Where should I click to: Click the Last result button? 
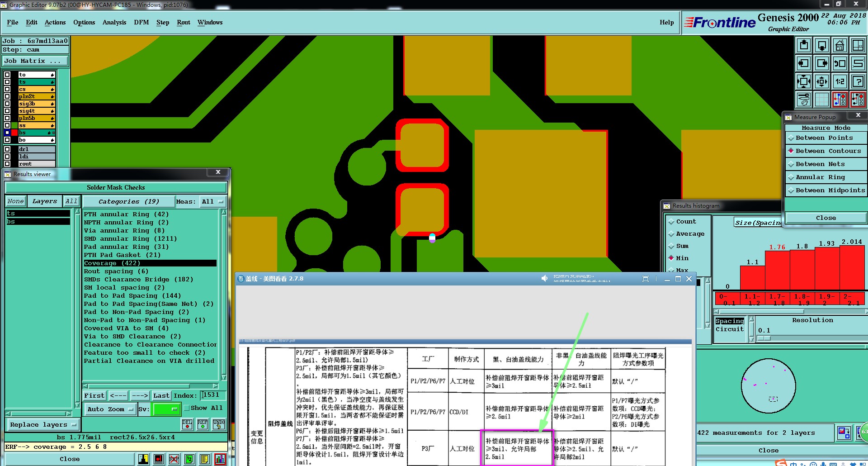pyautogui.click(x=161, y=395)
